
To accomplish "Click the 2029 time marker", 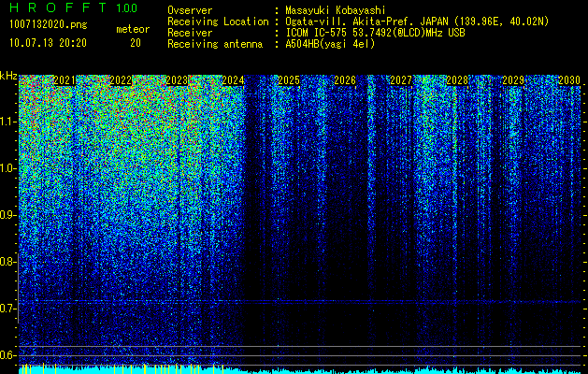I will click(x=513, y=80).
